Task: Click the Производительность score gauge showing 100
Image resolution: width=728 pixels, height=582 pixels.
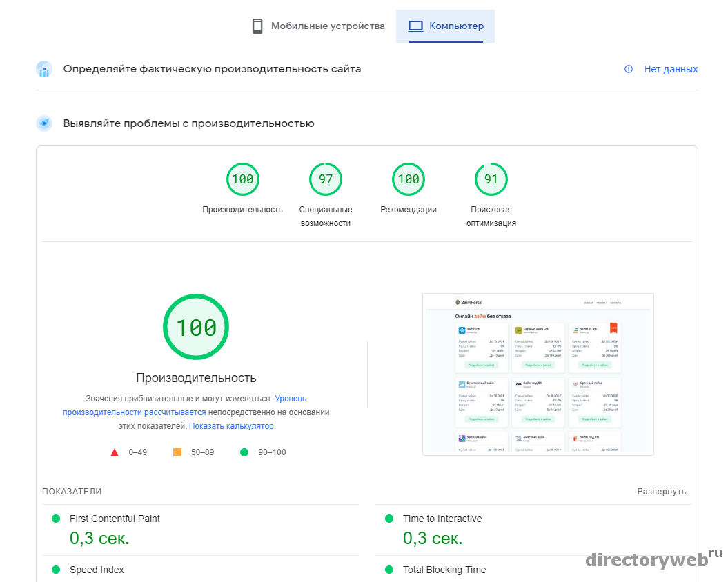Action: click(243, 179)
